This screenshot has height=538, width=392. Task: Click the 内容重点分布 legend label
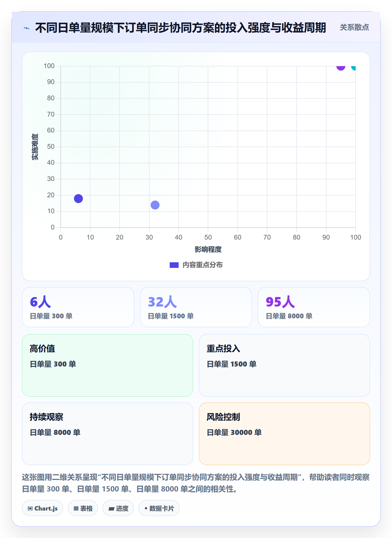pos(202,265)
